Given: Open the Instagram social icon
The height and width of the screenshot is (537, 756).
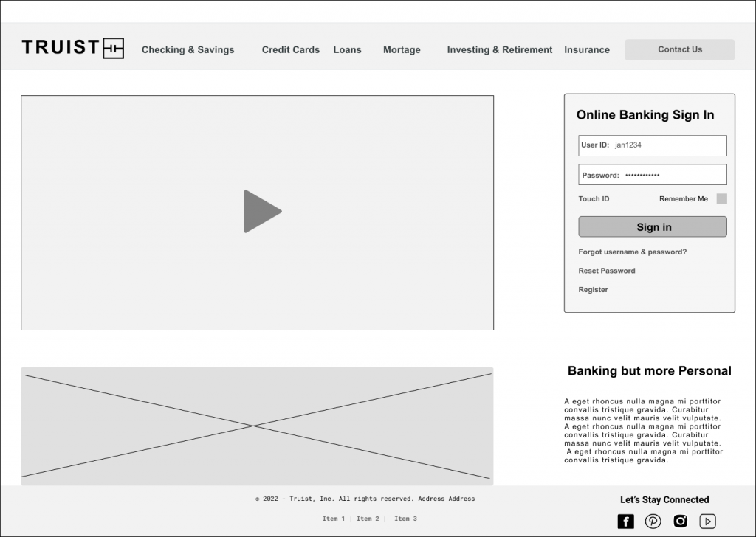Looking at the screenshot, I should 680,522.
